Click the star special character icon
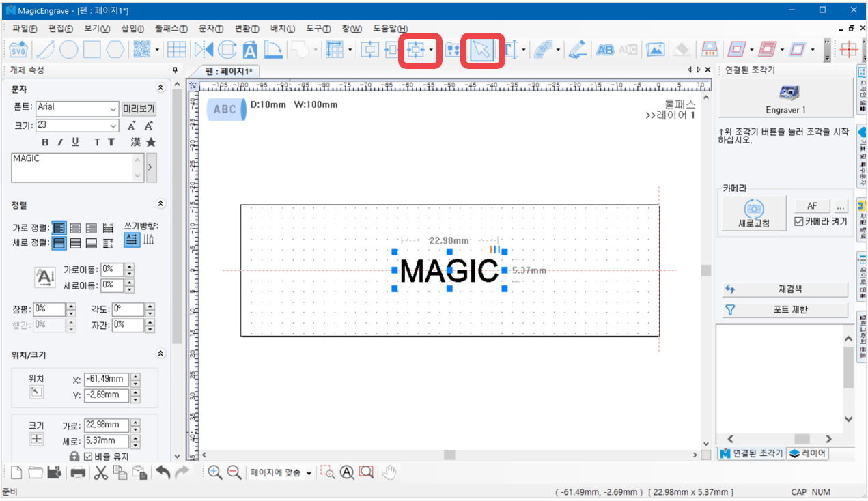Viewport: 868px width, 501px height. (151, 142)
